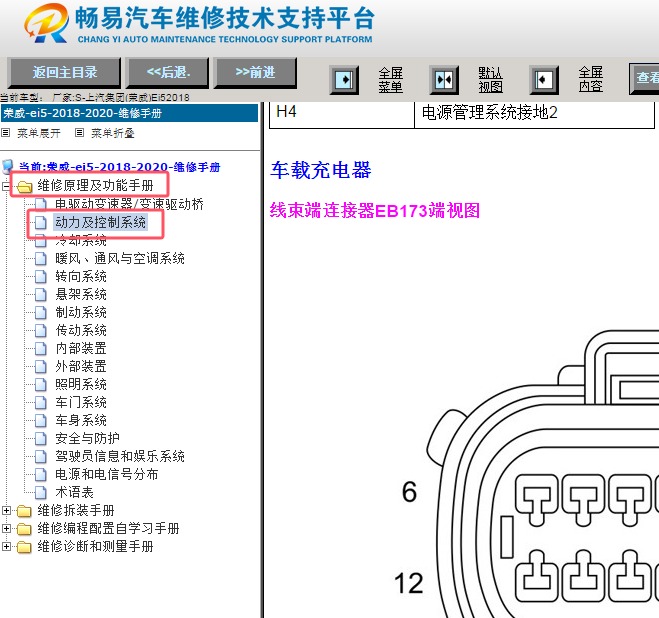This screenshot has height=618, width=659.
Task: Open 制动系统 tree item
Action: [81, 313]
